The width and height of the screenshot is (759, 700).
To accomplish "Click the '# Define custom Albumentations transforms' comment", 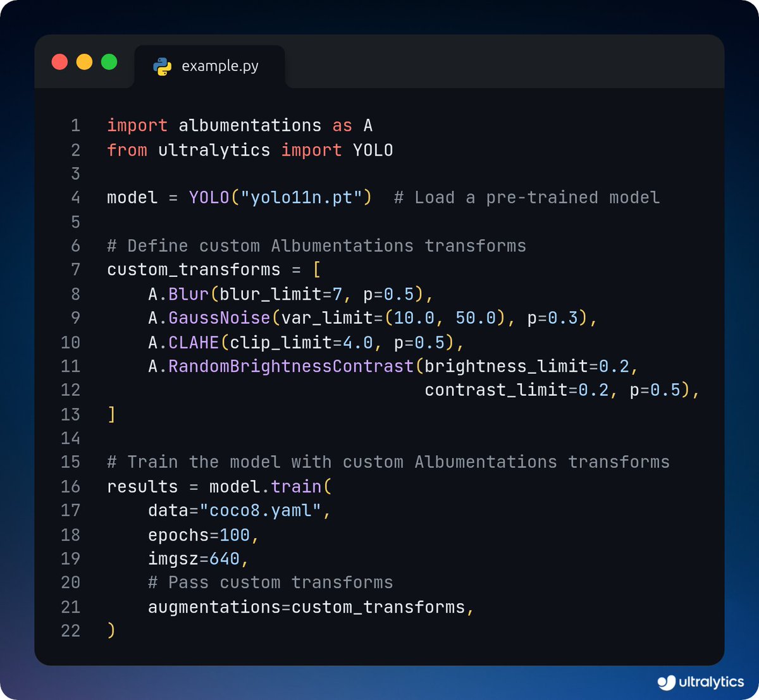I will click(316, 246).
